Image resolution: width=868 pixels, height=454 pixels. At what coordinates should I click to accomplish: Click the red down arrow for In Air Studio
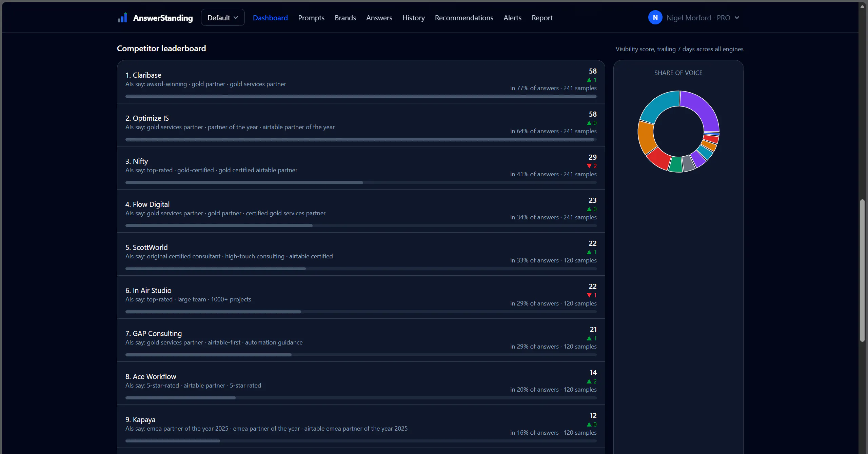(589, 295)
